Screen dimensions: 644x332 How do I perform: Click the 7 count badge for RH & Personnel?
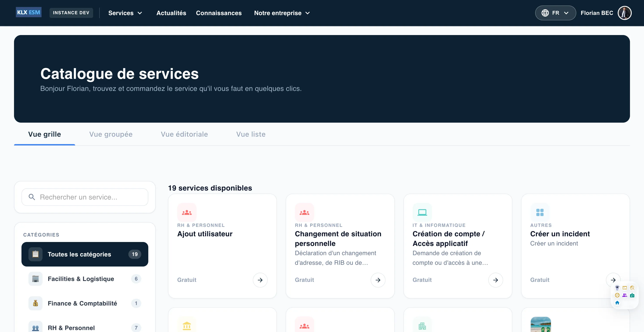136,327
